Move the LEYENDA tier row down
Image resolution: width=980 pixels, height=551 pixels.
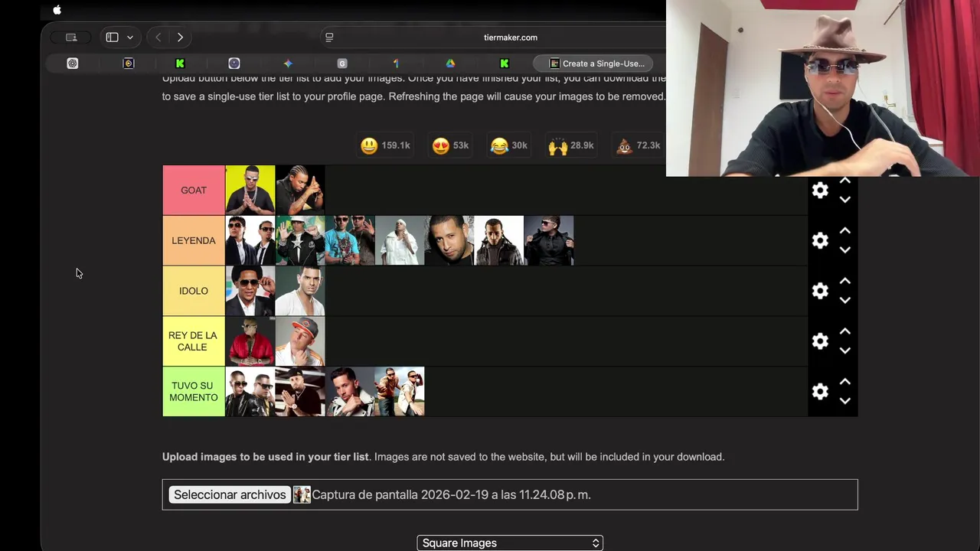click(x=844, y=250)
